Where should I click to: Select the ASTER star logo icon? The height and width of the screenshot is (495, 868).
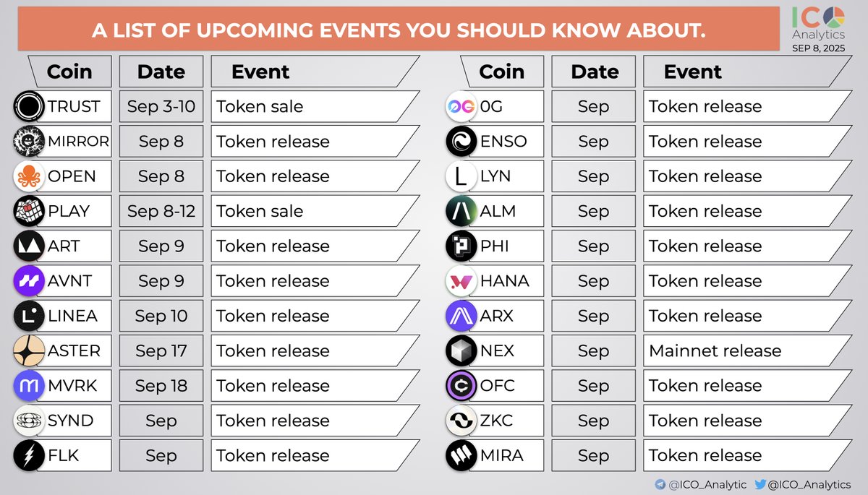pyautogui.click(x=30, y=351)
